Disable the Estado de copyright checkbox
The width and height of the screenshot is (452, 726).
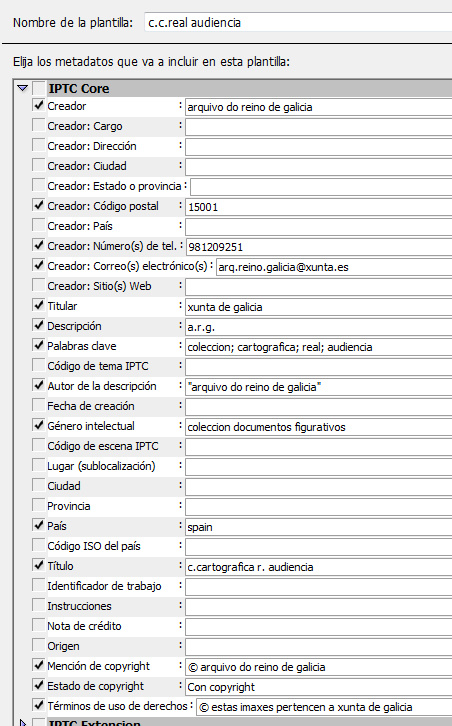pos(39,685)
